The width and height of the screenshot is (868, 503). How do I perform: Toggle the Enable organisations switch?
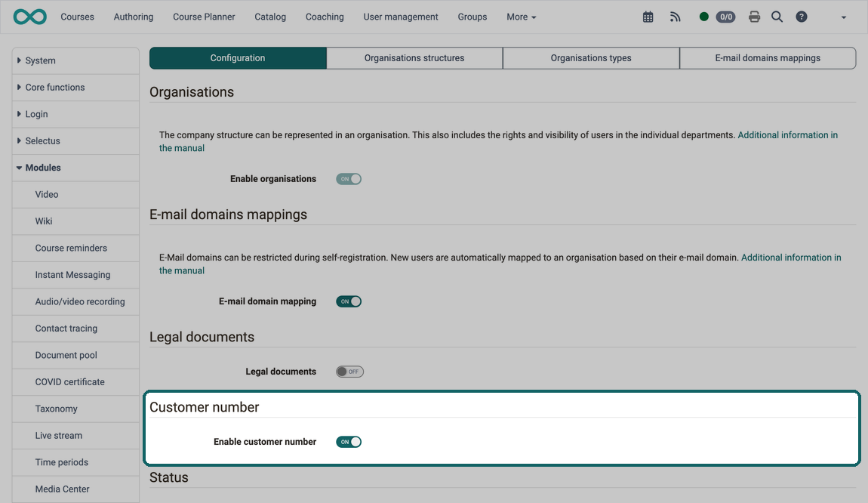[x=349, y=179]
